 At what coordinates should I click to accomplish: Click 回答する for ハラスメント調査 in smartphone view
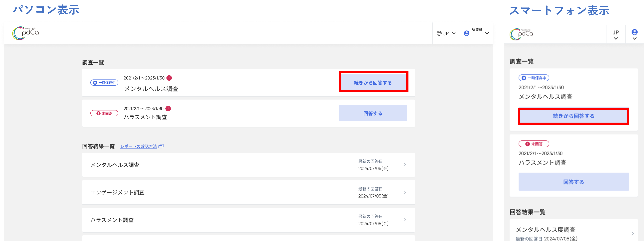click(x=573, y=182)
